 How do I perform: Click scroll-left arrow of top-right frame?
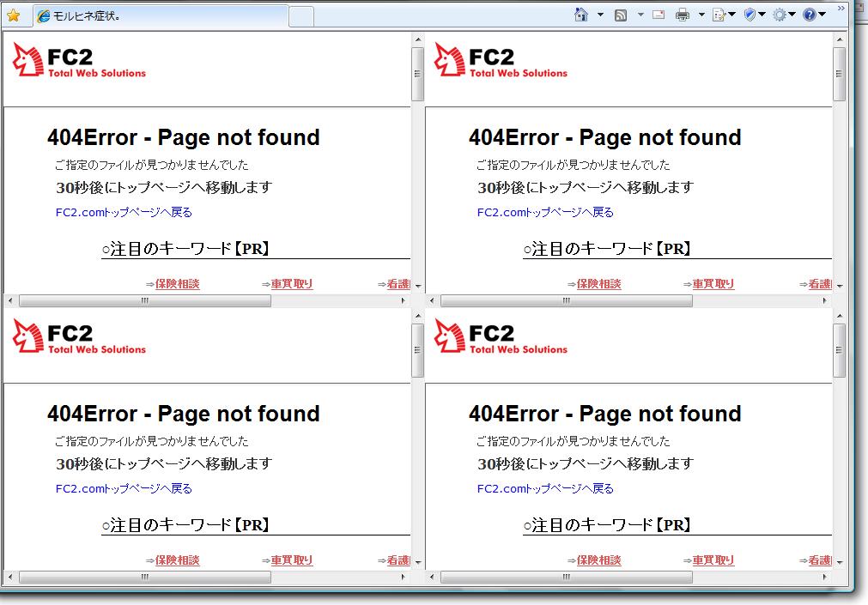point(432,300)
